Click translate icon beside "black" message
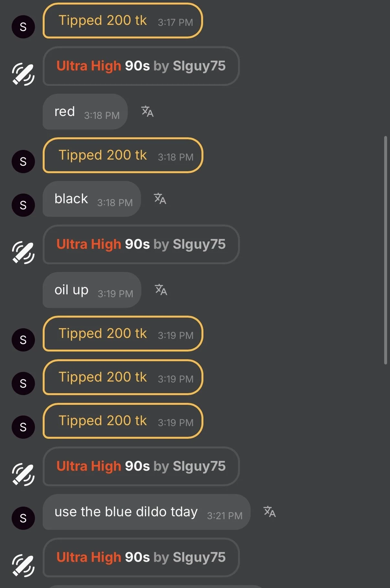This screenshot has height=588, width=390. point(160,199)
